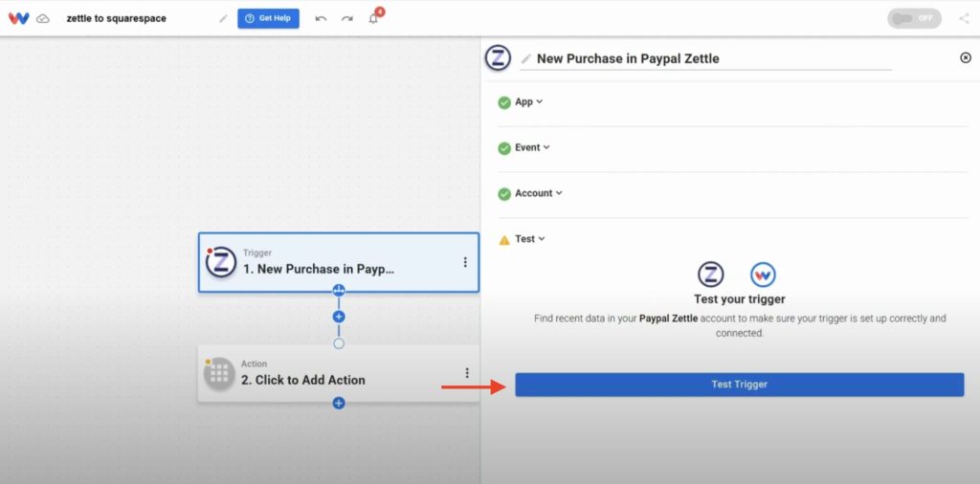Click the Get Help button
The width and height of the screenshot is (980, 484).
pyautogui.click(x=268, y=18)
